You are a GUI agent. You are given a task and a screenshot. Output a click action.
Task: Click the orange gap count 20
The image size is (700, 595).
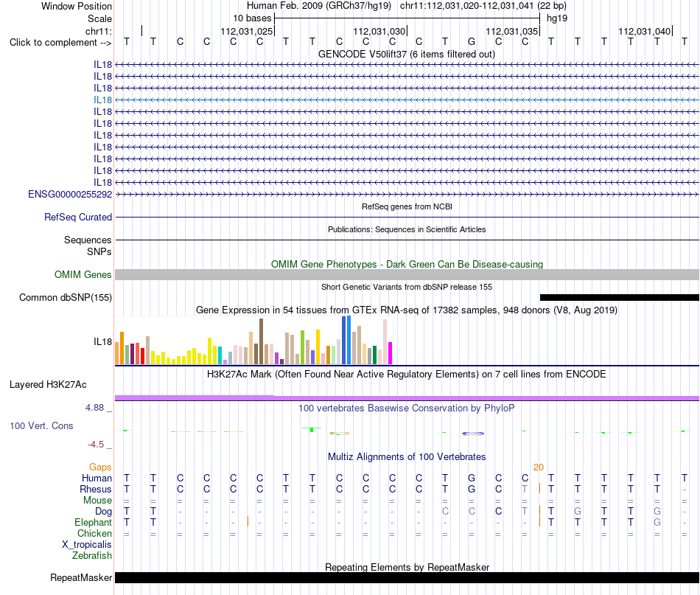[x=539, y=467]
